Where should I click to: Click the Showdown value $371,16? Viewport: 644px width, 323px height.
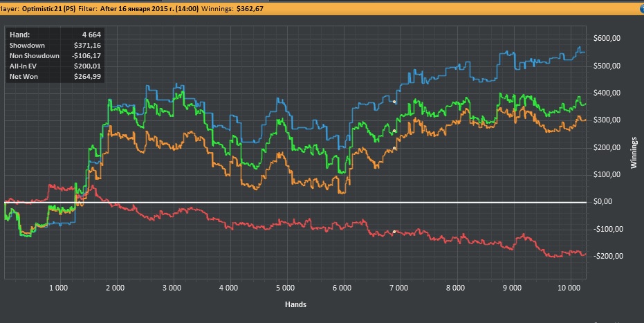pyautogui.click(x=87, y=46)
